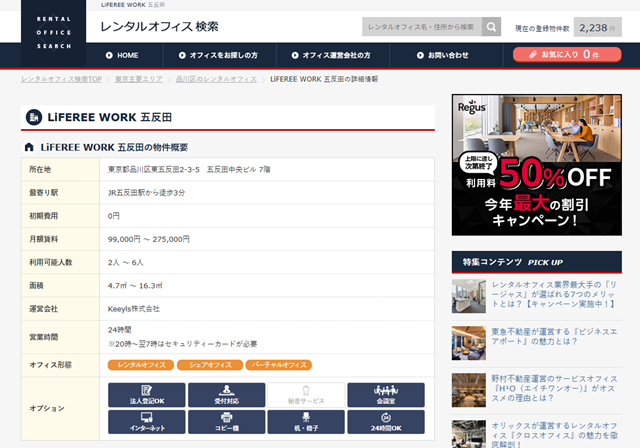The width and height of the screenshot is (640, 448).
Task: Click the magnifier search button
Action: coord(491,27)
